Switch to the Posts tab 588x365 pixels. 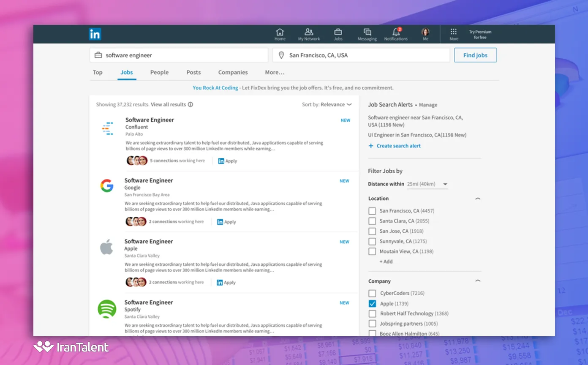pos(193,72)
